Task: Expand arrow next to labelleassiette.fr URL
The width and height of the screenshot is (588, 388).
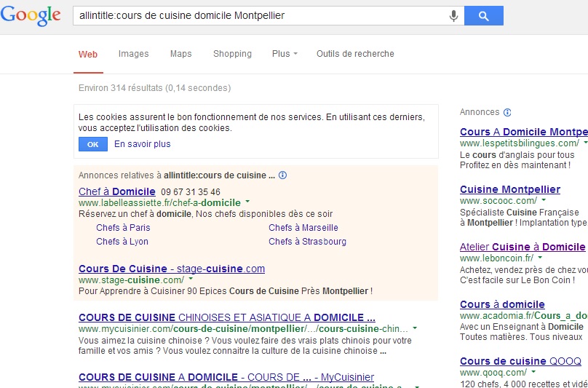Action: coord(247,202)
